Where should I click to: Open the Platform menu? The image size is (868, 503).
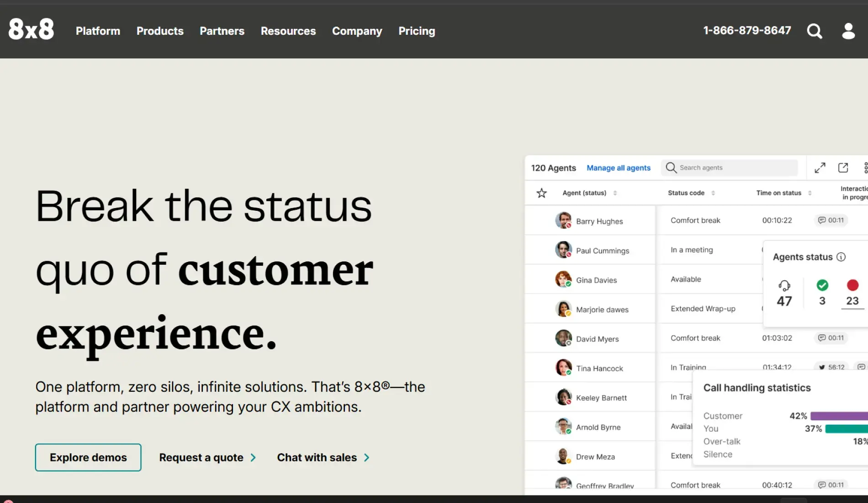[x=98, y=31]
